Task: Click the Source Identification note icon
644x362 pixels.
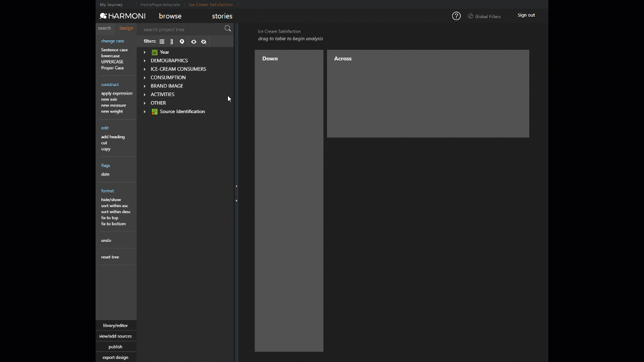Action: (154, 112)
